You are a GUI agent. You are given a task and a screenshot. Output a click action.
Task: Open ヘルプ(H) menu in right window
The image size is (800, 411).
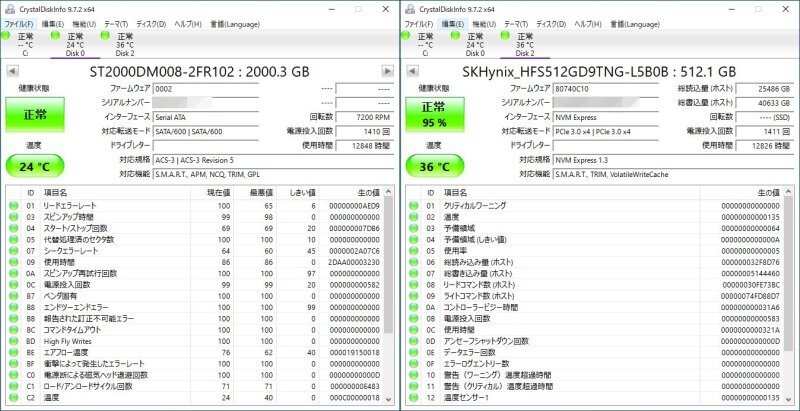pyautogui.click(x=588, y=24)
